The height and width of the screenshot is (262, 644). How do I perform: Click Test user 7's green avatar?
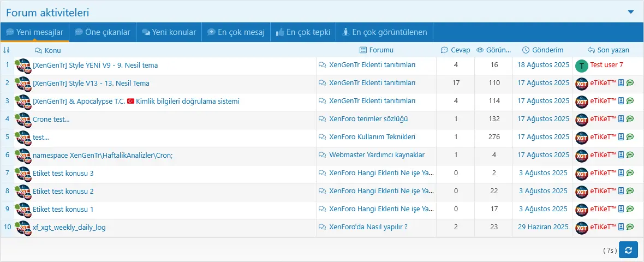click(x=582, y=65)
